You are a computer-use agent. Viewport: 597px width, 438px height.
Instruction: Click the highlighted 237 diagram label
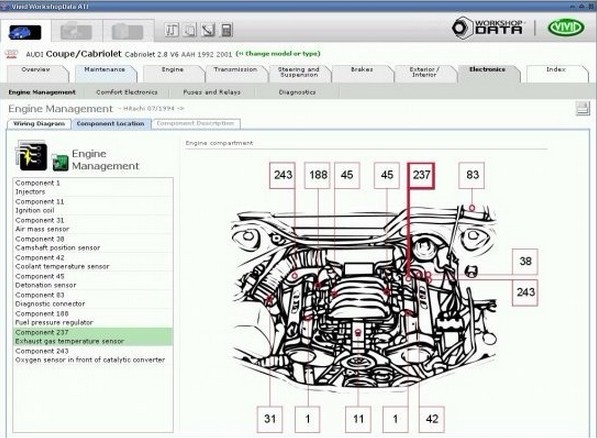(x=421, y=175)
